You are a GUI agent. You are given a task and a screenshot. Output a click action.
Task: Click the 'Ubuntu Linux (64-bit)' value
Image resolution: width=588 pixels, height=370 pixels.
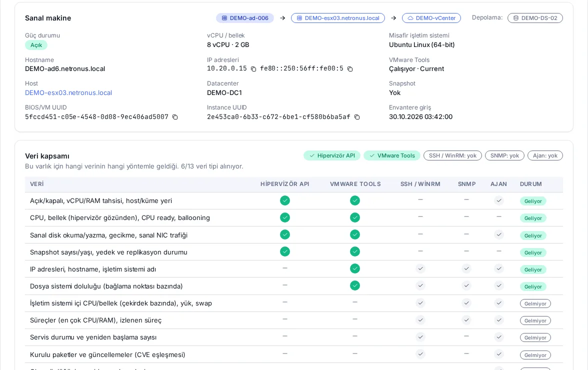point(421,44)
